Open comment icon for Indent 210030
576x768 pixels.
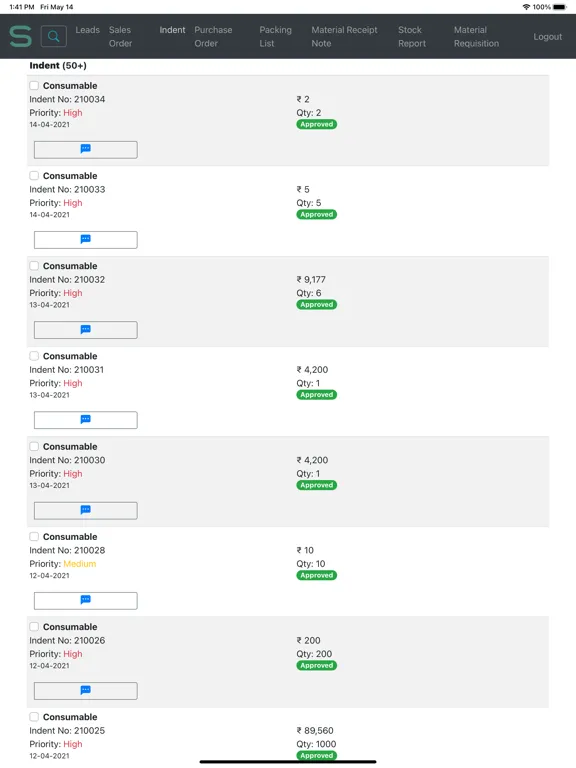click(x=86, y=510)
